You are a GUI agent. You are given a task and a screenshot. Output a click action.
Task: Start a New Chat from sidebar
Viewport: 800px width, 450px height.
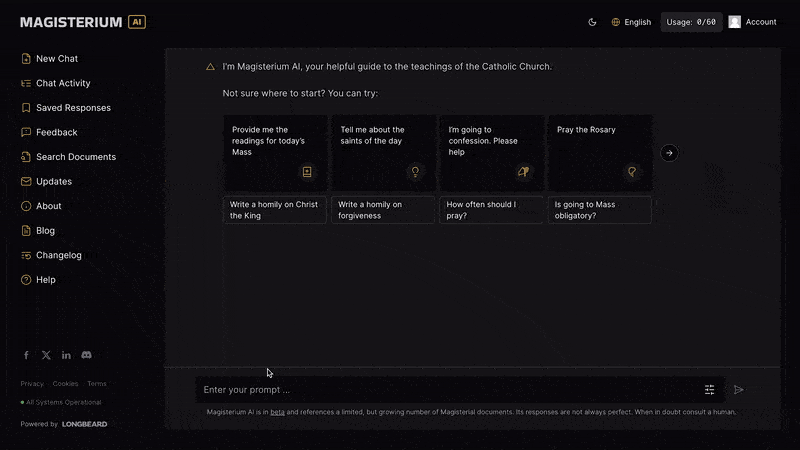pos(56,59)
